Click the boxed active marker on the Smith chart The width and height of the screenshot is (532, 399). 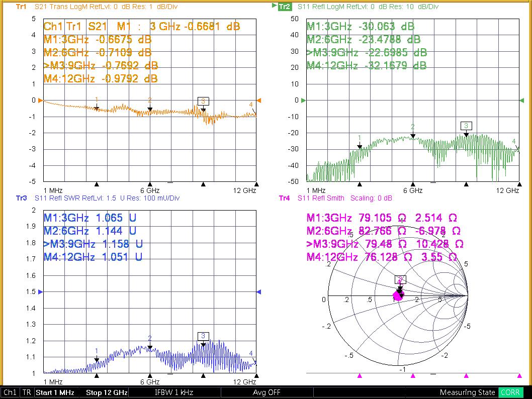tap(400, 280)
